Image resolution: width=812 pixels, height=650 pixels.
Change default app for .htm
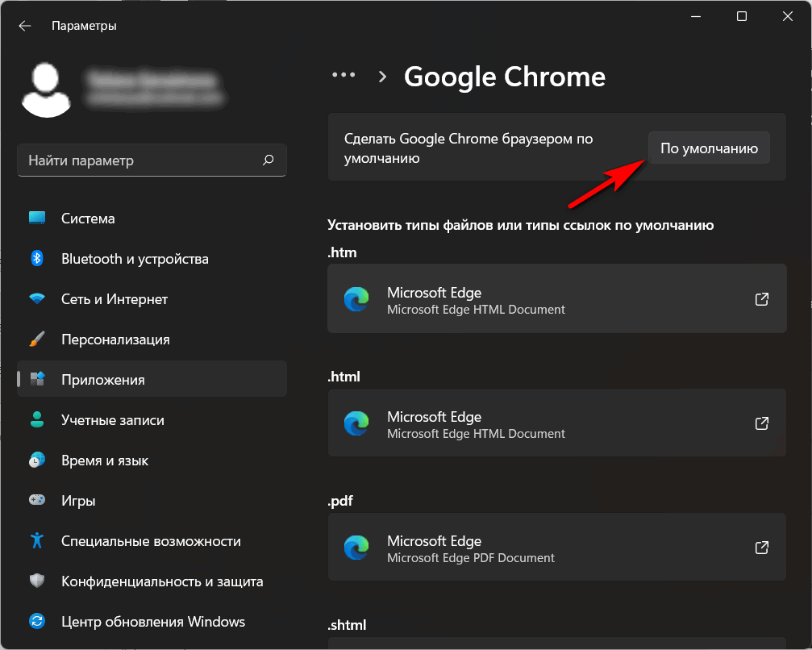point(557,299)
